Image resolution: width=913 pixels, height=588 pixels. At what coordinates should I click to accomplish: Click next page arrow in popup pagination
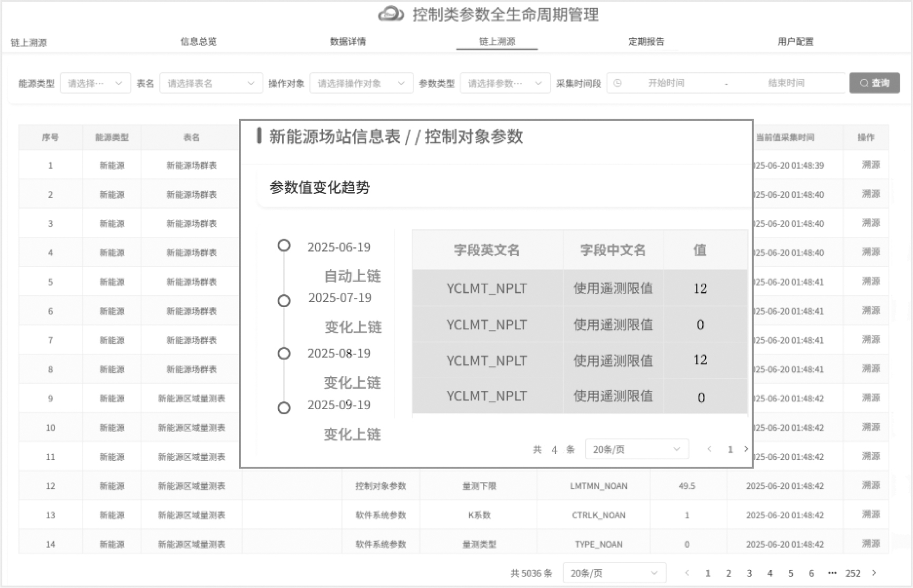(x=746, y=449)
